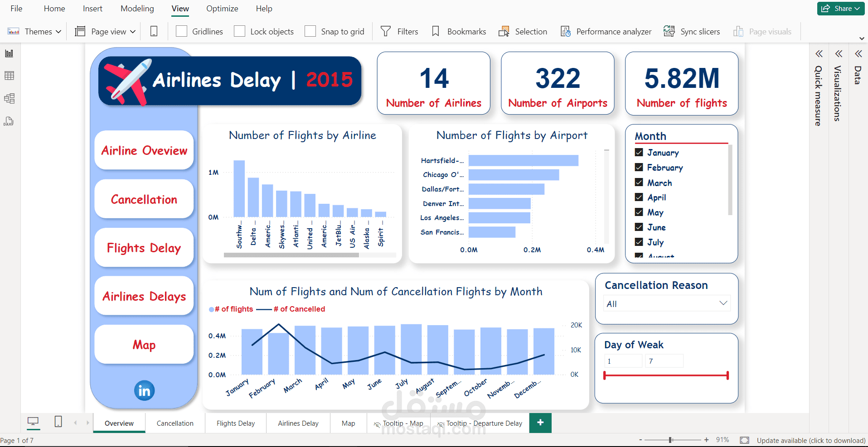Switch to Report view in the sidebar
The width and height of the screenshot is (868, 447).
tap(8, 53)
